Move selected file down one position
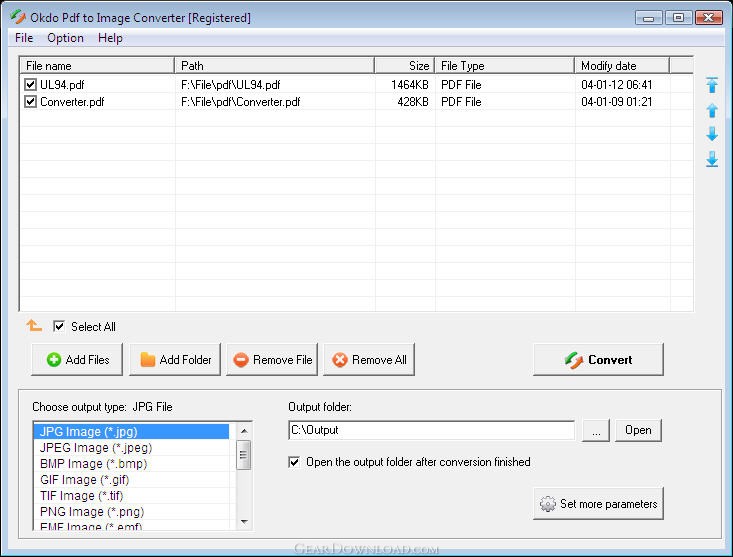Screen dimensions: 733x557 tap(711, 134)
